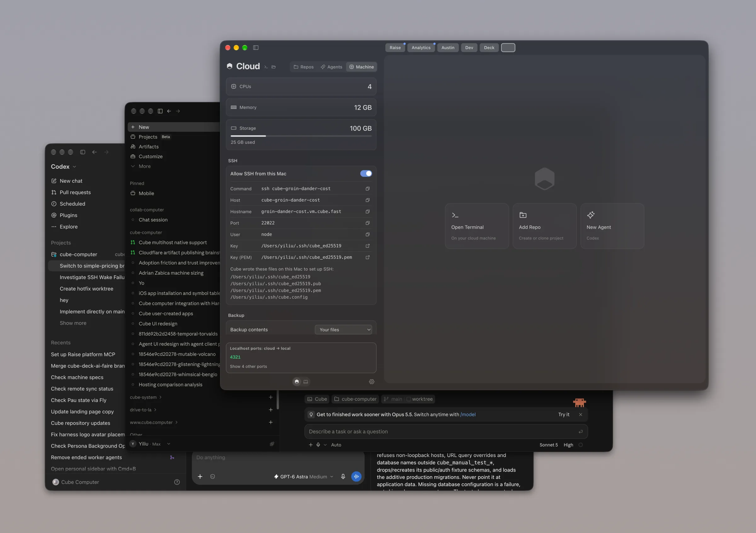
Task: Go back in the Codex window
Action: (94, 152)
